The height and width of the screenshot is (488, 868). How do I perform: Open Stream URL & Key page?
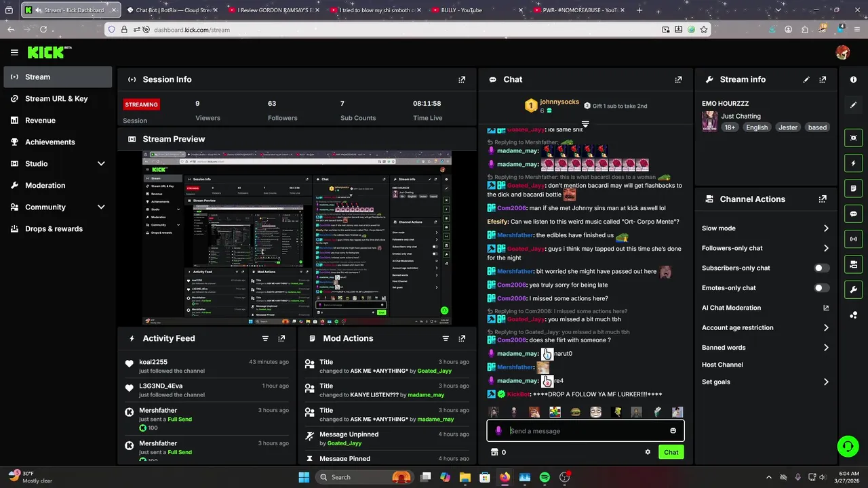tap(57, 98)
